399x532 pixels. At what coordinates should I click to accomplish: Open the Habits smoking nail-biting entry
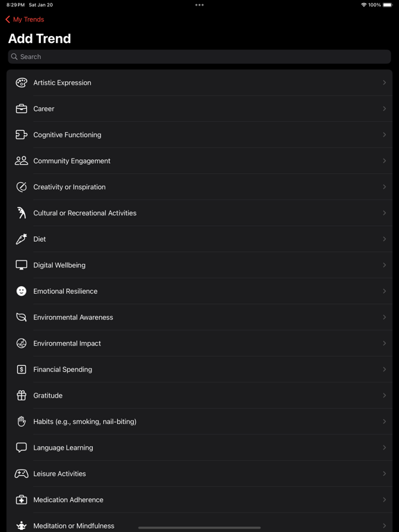199,422
